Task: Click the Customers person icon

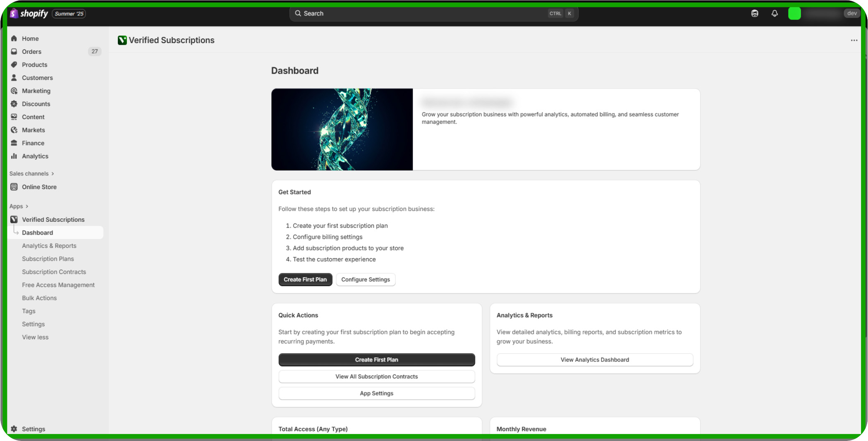Action: coord(14,77)
